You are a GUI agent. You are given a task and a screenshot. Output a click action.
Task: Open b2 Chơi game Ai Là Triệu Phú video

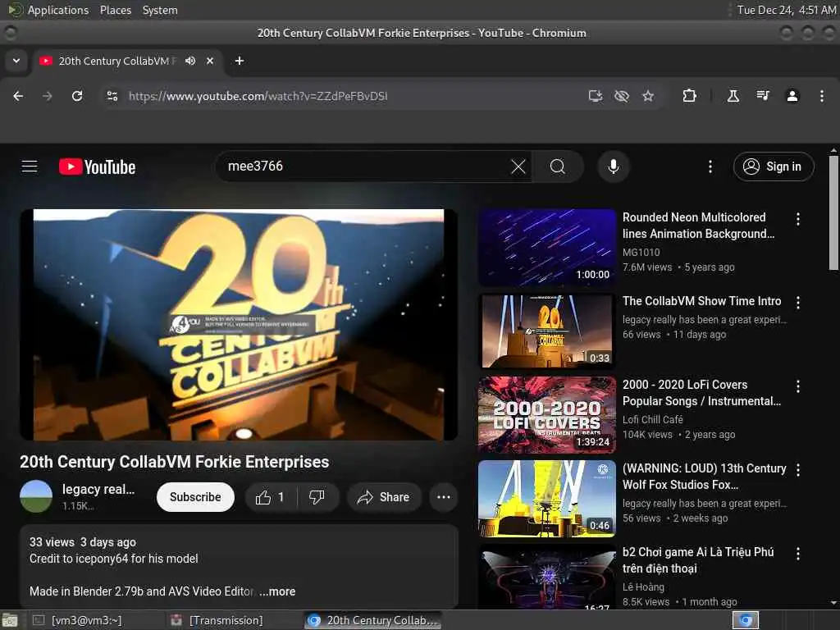click(x=698, y=559)
